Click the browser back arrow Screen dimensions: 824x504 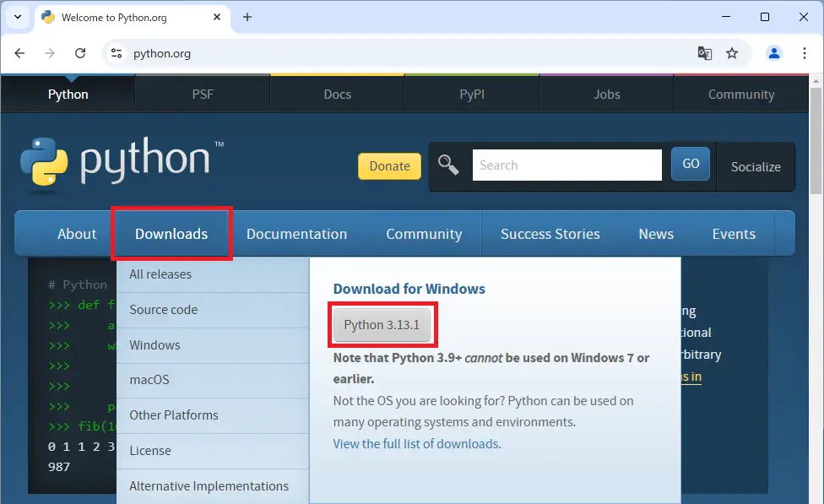(19, 53)
